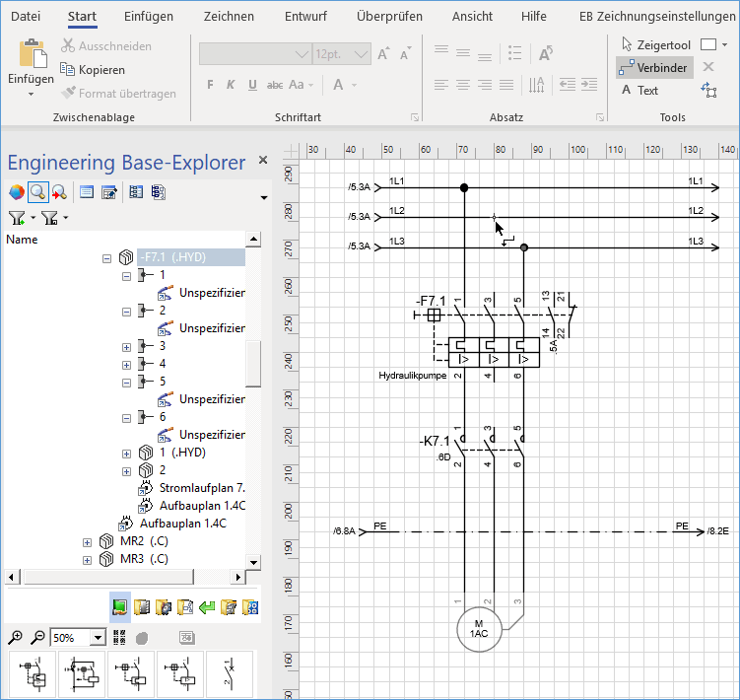Click the zoom-in magnifier above the symbol thumbnails

click(15, 637)
